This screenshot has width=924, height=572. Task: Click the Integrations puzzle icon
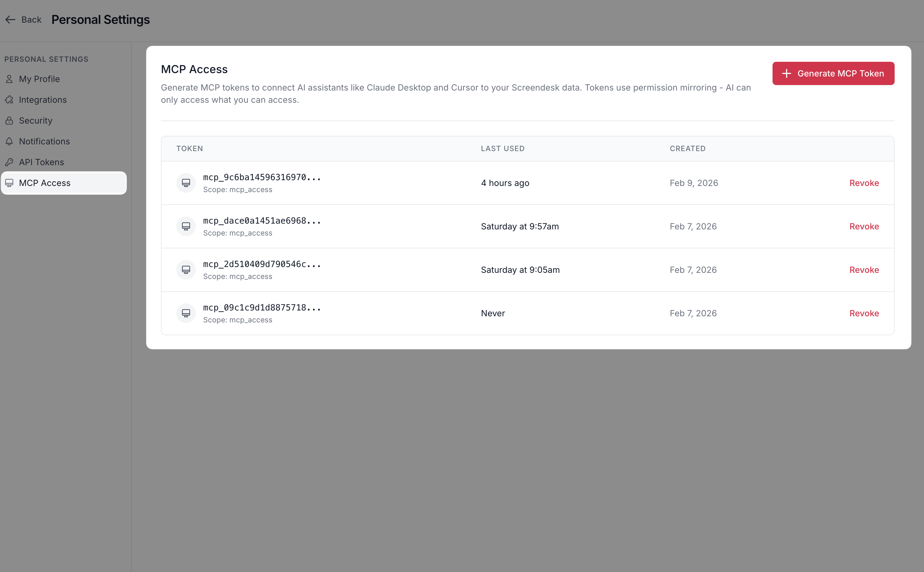9,100
